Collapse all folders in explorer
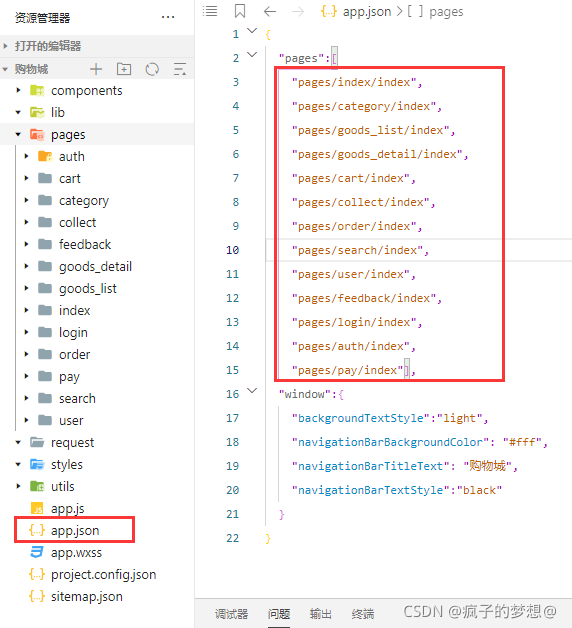This screenshot has width=572, height=628. 180,69
